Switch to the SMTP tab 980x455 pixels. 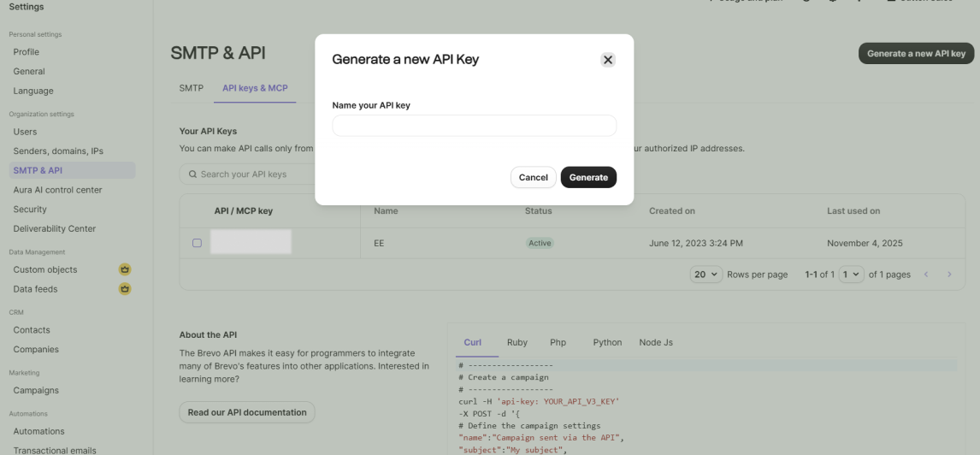pos(191,88)
